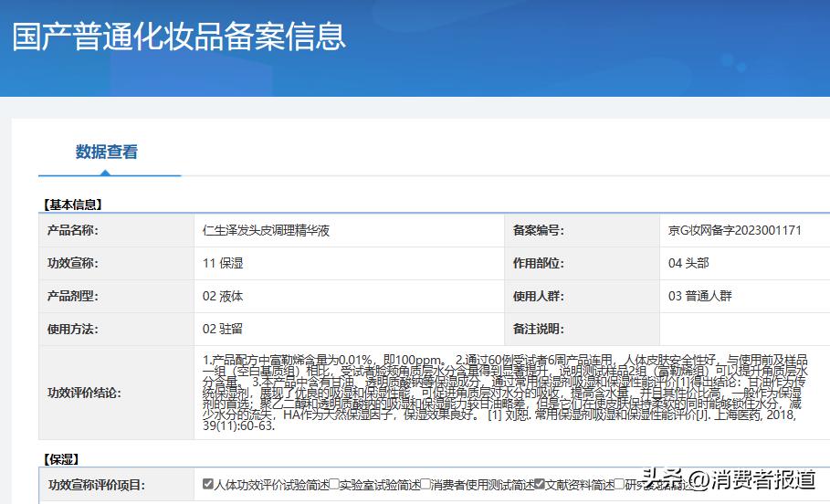The height and width of the screenshot is (504, 830).
Task: Select the 【保湿】 section heading
Action: [x=61, y=459]
